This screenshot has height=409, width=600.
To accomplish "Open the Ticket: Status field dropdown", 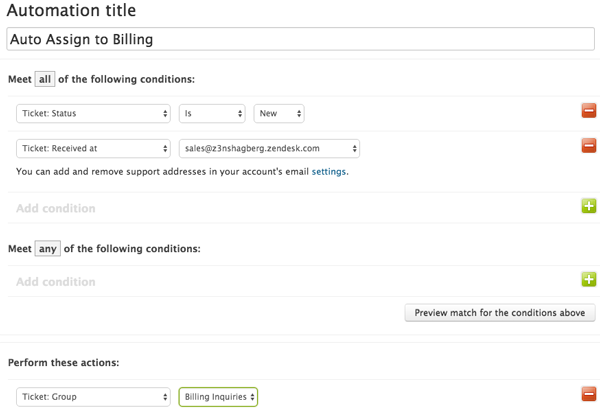I will point(93,114).
